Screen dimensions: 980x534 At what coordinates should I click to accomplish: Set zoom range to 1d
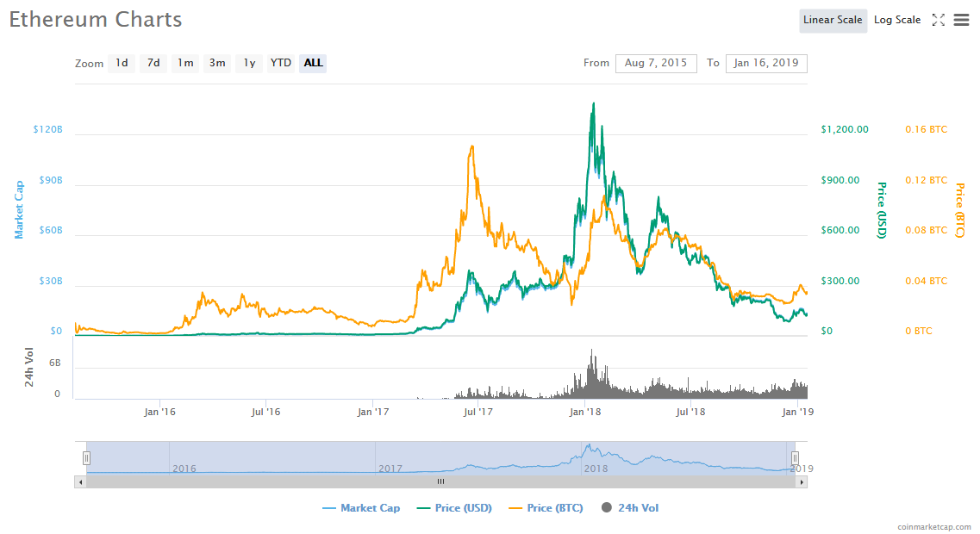click(122, 63)
